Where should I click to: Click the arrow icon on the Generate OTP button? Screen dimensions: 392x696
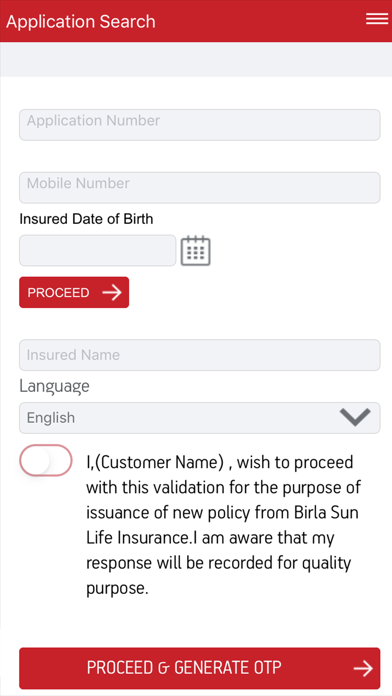pyautogui.click(x=363, y=668)
